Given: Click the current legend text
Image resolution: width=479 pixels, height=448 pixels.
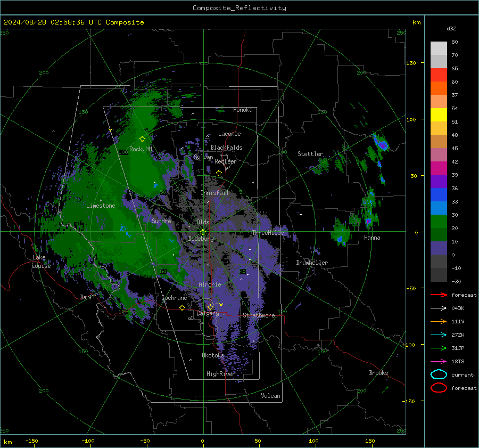Looking at the screenshot, I should pos(463,374).
